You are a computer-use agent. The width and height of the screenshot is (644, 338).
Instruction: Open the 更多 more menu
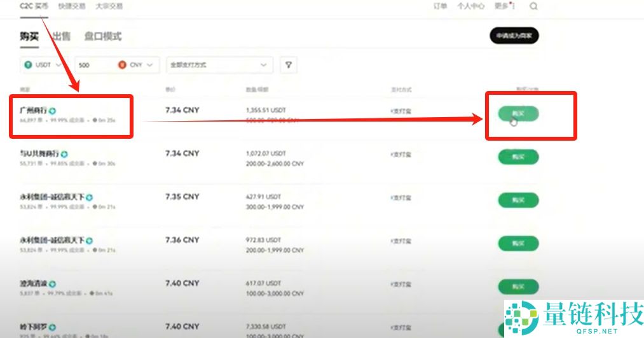tap(502, 6)
